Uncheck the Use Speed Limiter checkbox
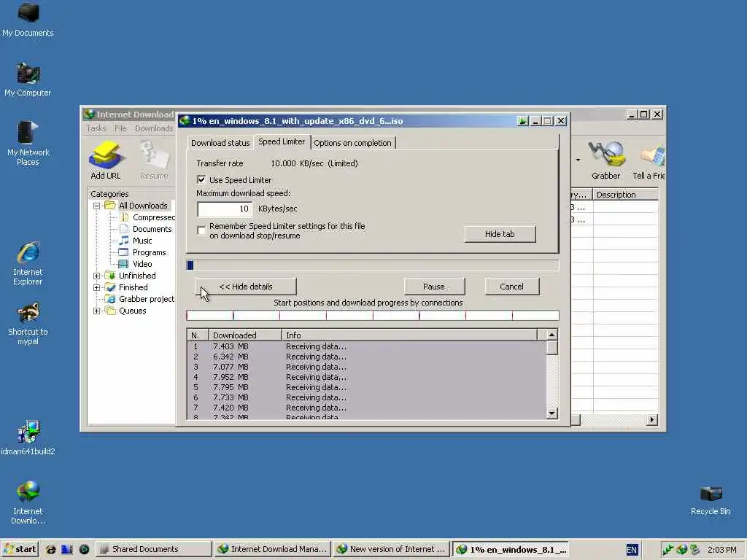 point(201,179)
